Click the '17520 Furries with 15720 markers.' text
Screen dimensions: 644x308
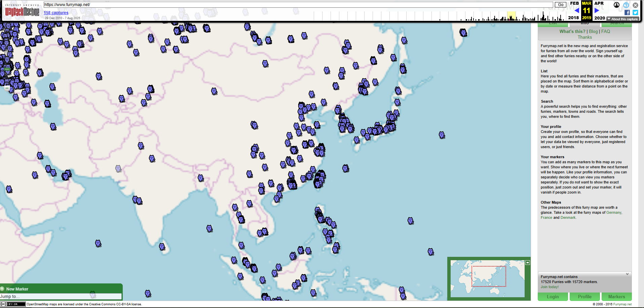pos(569,282)
